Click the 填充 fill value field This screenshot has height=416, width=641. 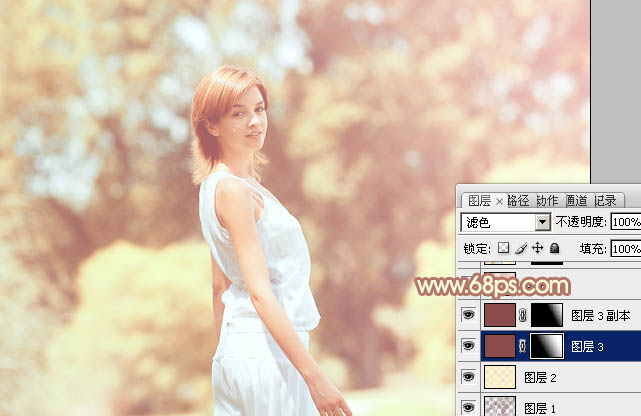(625, 248)
